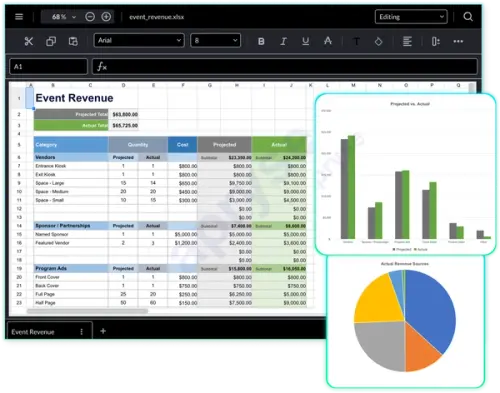Toggle Italic formatting
Image resolution: width=500 pixels, height=393 pixels.
point(283,41)
